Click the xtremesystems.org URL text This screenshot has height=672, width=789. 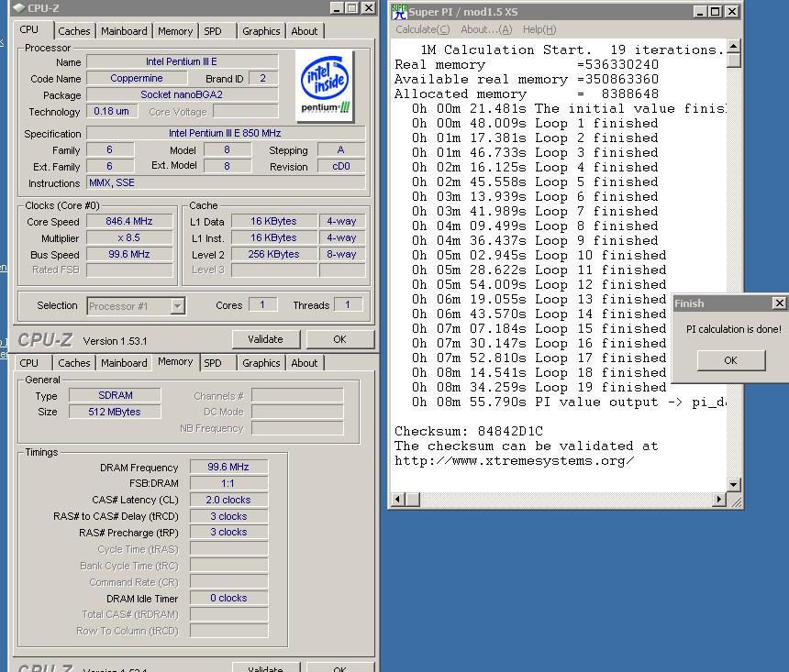point(515,461)
